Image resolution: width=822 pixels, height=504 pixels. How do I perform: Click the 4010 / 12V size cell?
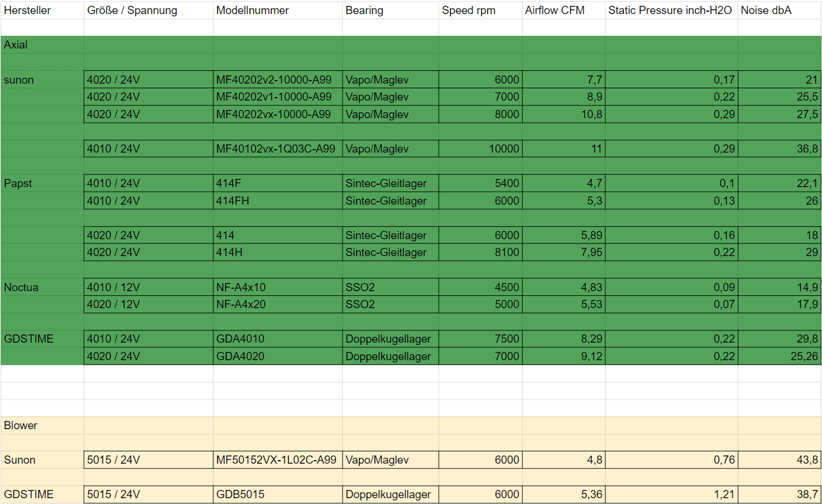point(148,287)
